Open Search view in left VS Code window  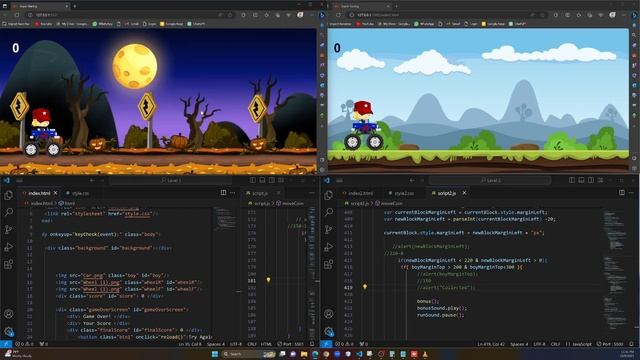coord(9,212)
